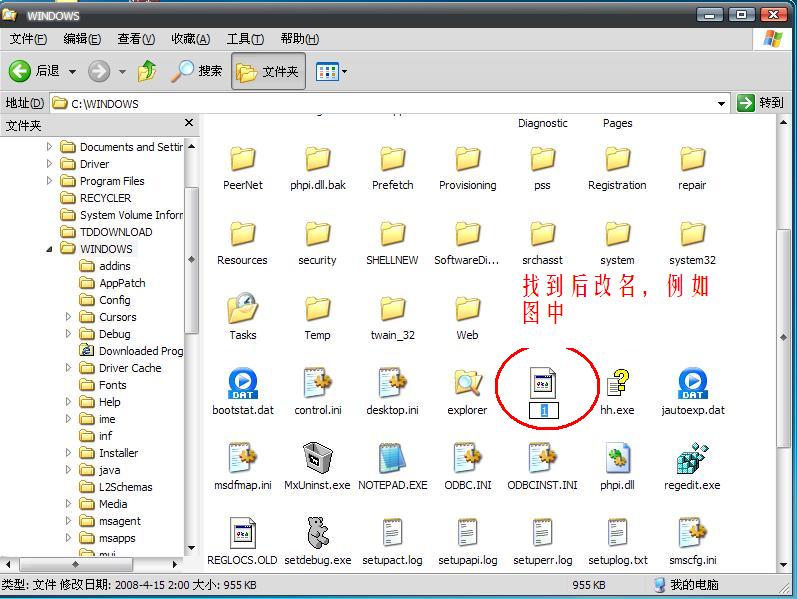
Task: Select the setupapi.log file
Action: 468,541
